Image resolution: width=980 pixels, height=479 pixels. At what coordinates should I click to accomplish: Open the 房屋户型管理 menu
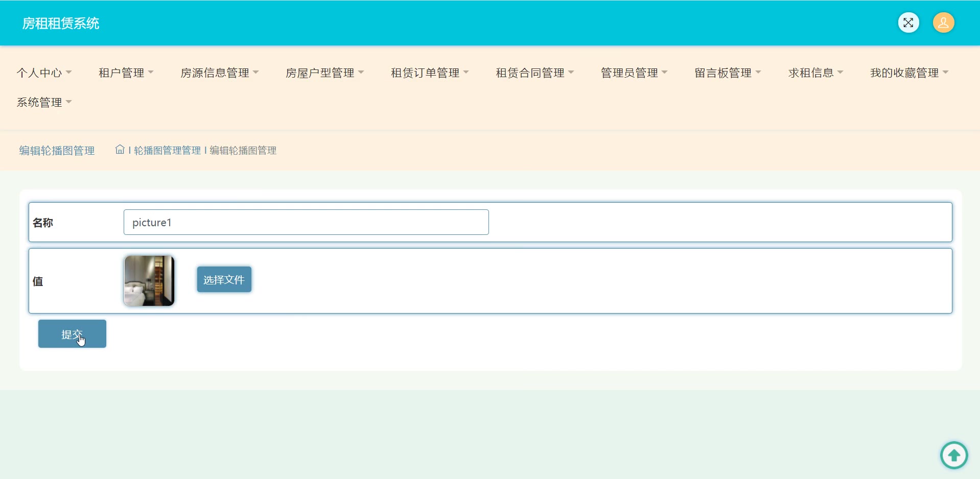coord(325,73)
